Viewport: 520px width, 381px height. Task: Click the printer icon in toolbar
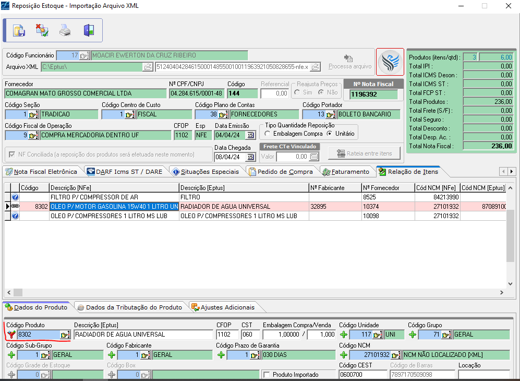pos(65,30)
